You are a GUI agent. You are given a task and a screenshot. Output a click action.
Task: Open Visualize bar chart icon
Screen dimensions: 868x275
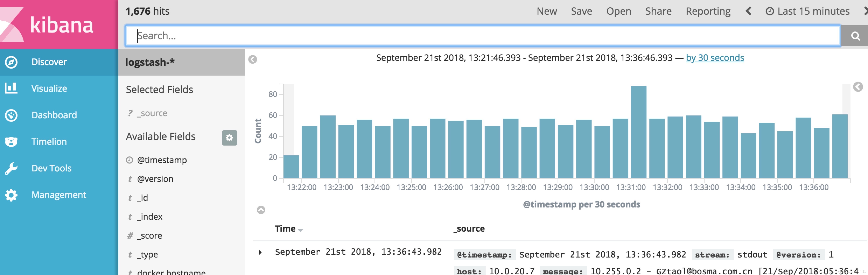pos(11,88)
